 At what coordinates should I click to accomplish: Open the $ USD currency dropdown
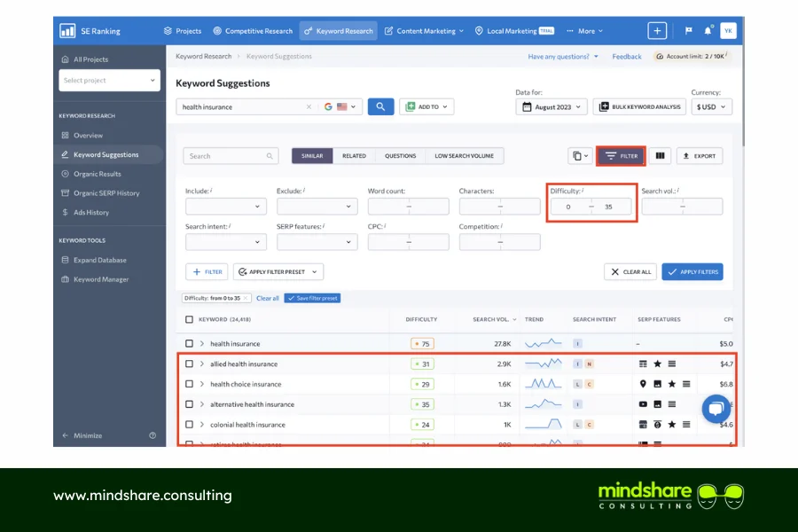coord(711,107)
